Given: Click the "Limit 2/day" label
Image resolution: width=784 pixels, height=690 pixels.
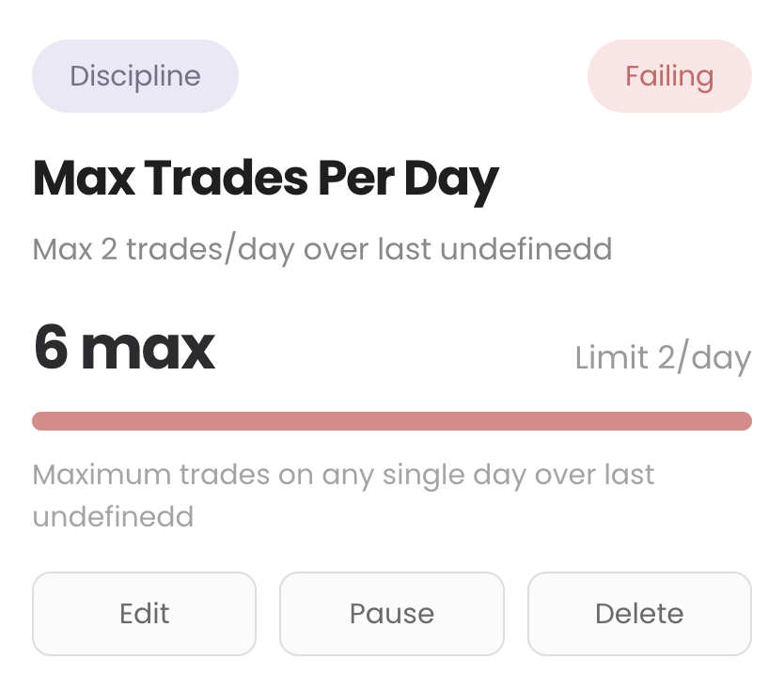Looking at the screenshot, I should pyautogui.click(x=663, y=358).
